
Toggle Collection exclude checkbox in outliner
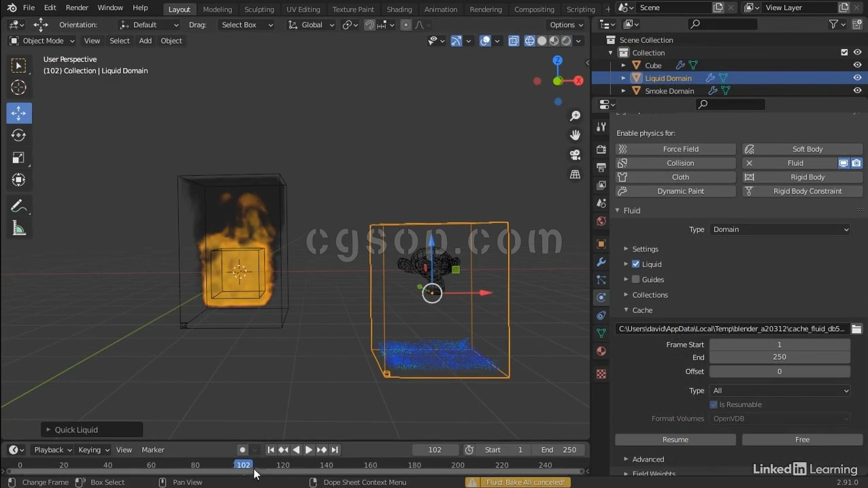(844, 52)
